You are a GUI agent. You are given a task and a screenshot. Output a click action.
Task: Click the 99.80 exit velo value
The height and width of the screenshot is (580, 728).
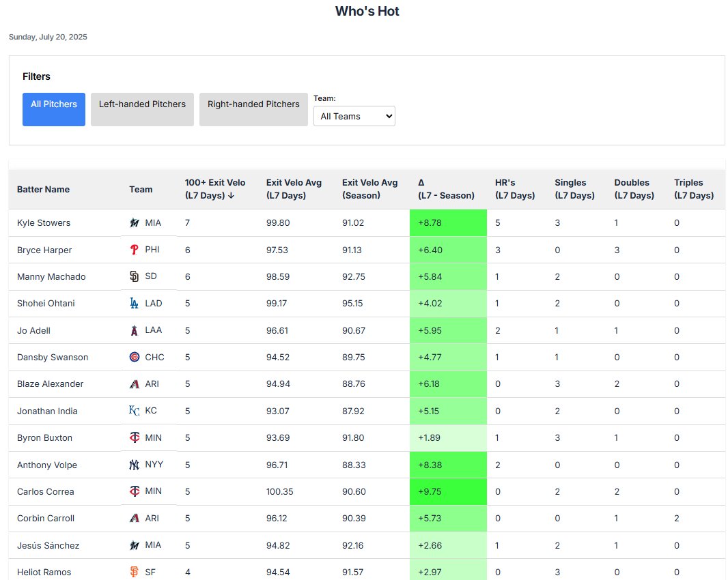pyautogui.click(x=278, y=222)
